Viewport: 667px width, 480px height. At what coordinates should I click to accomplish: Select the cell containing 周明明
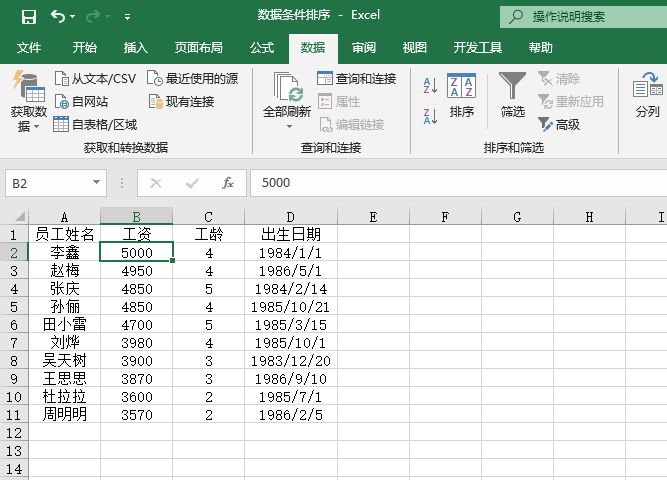(x=64, y=414)
